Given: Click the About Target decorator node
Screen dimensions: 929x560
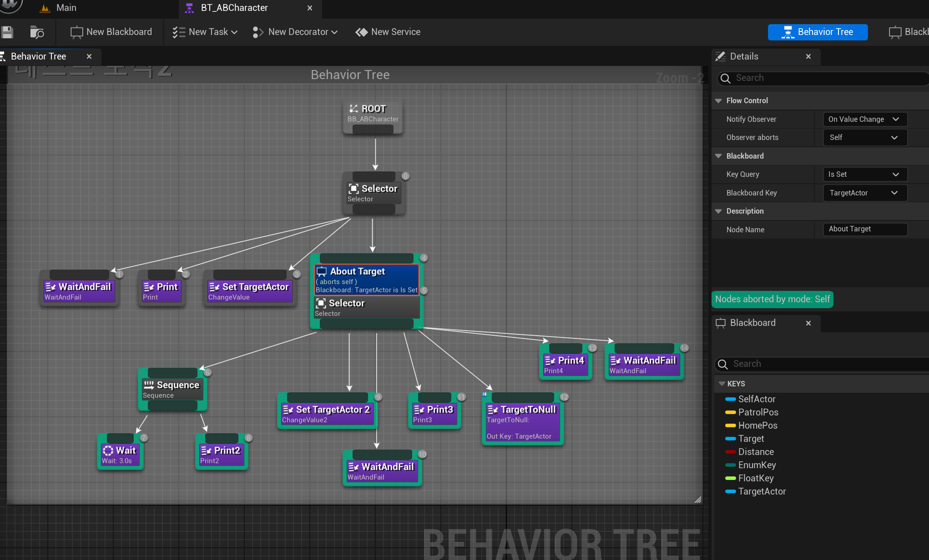Looking at the screenshot, I should (x=366, y=280).
